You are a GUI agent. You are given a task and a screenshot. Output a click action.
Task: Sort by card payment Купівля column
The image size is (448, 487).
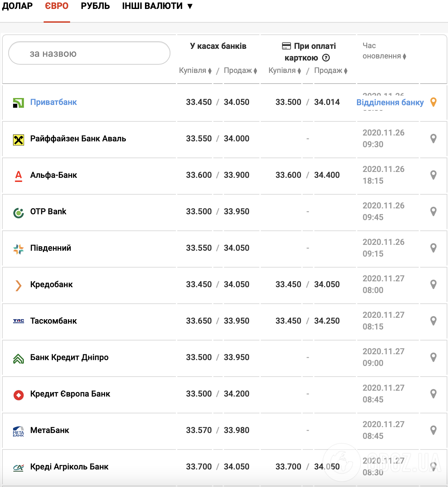point(285,71)
